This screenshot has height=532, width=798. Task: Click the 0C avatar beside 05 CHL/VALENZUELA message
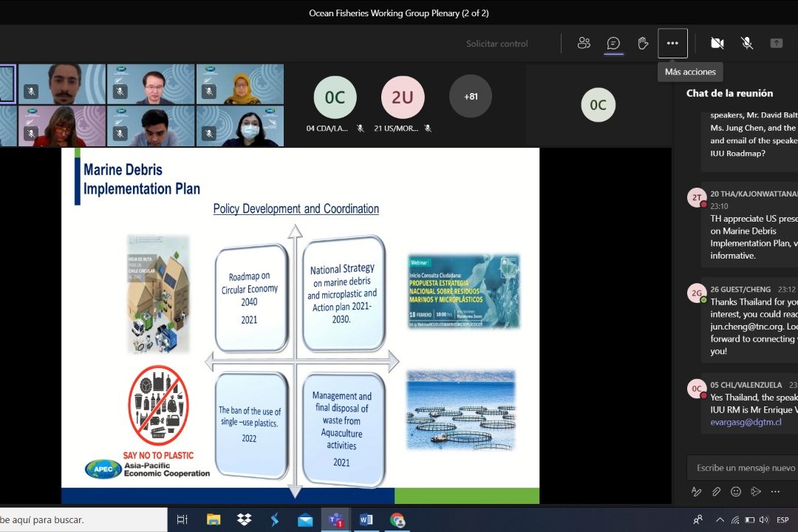pyautogui.click(x=697, y=389)
